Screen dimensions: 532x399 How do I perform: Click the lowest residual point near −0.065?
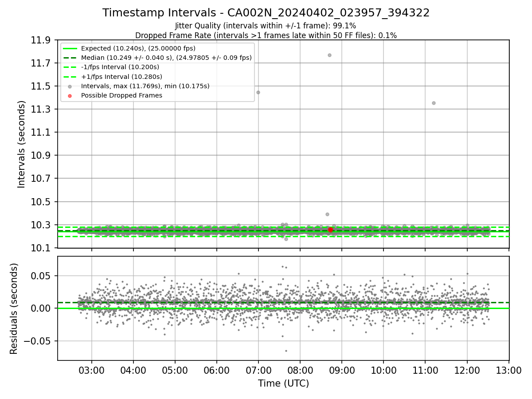(286, 351)
